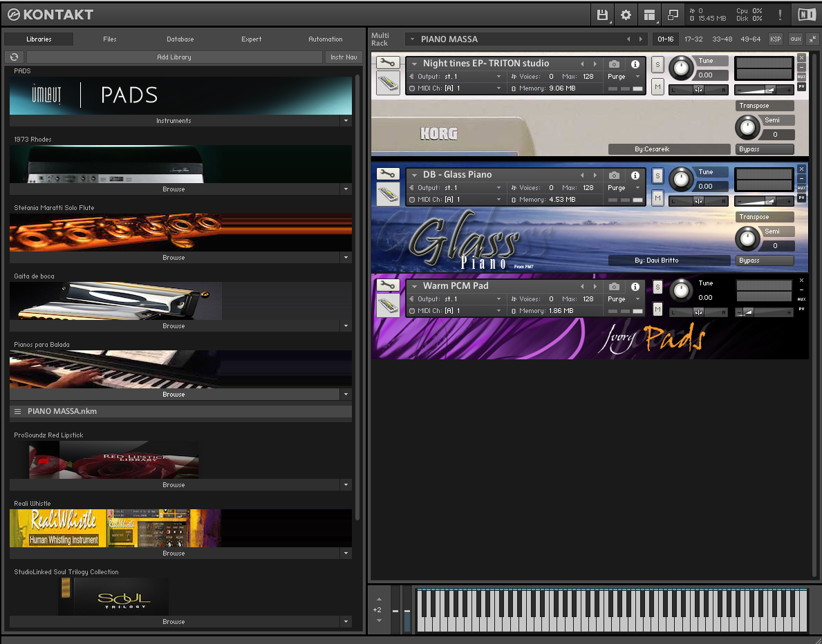Show info for DB - Glass Piano instrument

click(635, 175)
